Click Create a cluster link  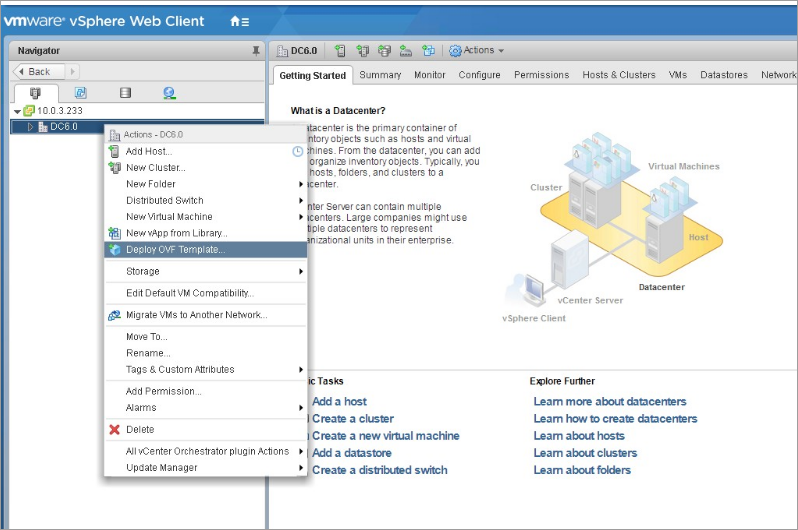[353, 419]
